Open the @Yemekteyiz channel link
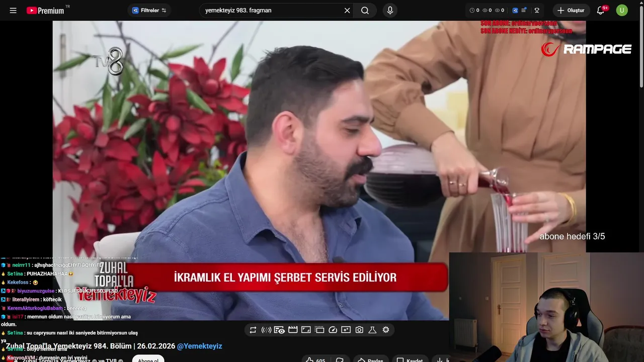 coord(200,346)
